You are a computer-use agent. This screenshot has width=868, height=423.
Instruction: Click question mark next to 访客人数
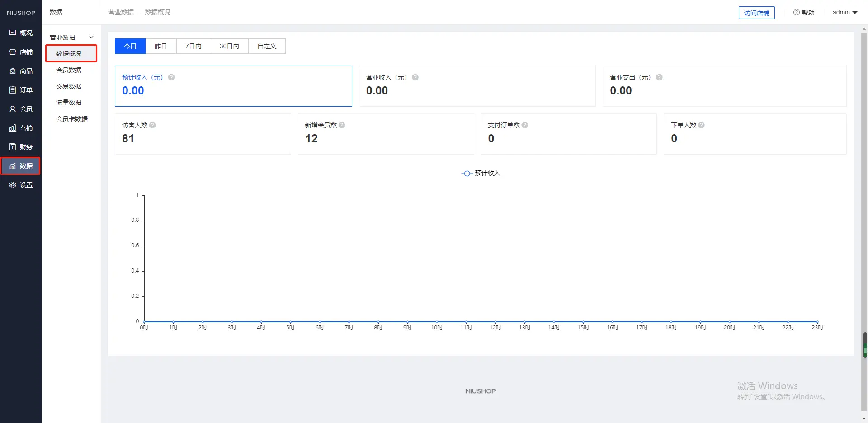152,125
